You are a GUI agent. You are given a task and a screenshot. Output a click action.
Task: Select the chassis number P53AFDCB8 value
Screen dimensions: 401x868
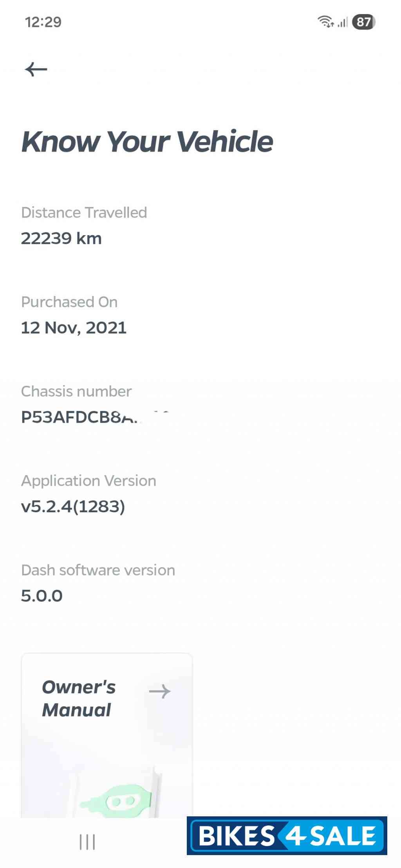coord(79,417)
